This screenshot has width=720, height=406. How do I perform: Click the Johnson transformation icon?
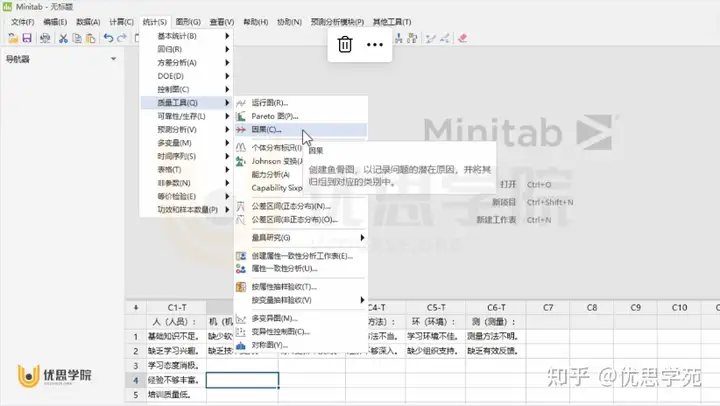pos(241,161)
